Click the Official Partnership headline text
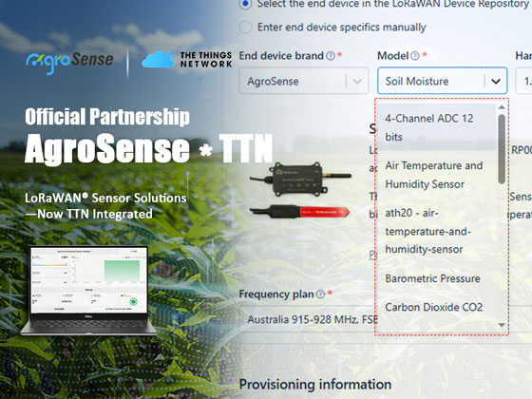Viewport: 532px width, 399px height. [107, 116]
